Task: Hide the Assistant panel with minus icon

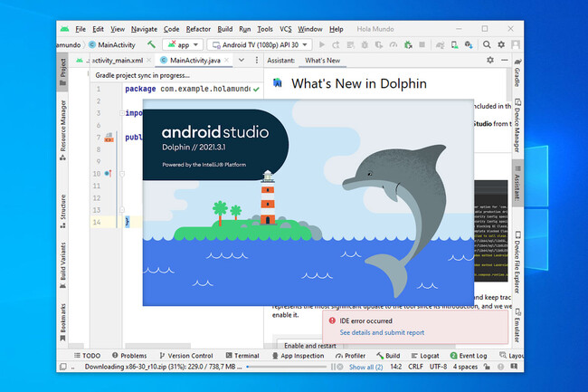Action: tap(505, 60)
